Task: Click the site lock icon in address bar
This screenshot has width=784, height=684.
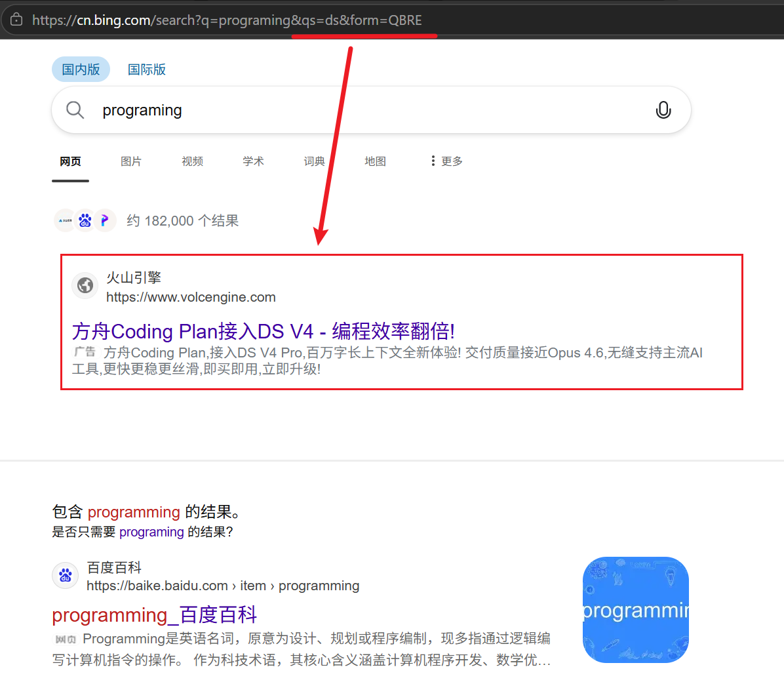Action: click(x=16, y=20)
